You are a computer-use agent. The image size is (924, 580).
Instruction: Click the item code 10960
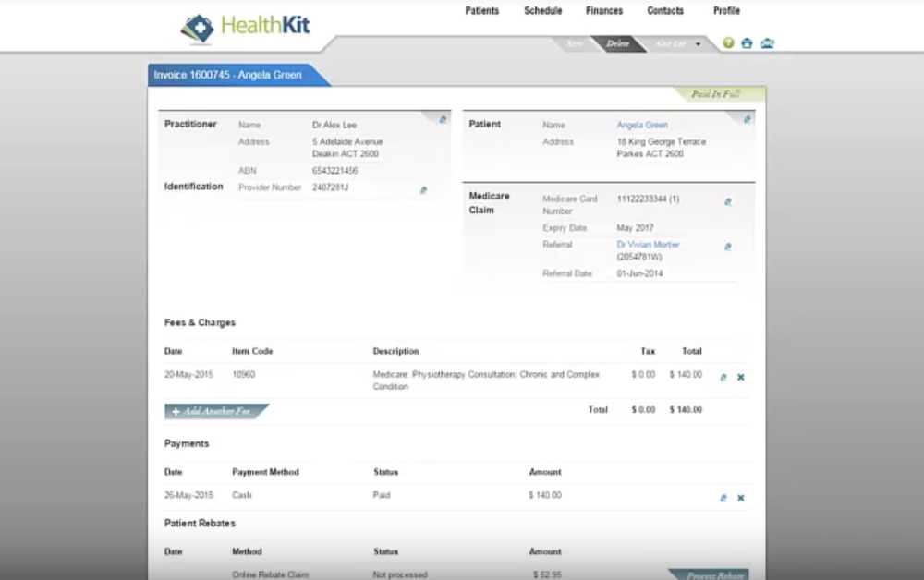pos(244,374)
